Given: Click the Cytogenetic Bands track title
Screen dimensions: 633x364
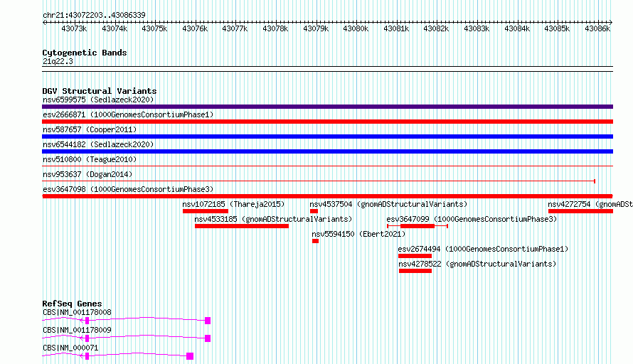Looking at the screenshot, I should pyautogui.click(x=85, y=53).
